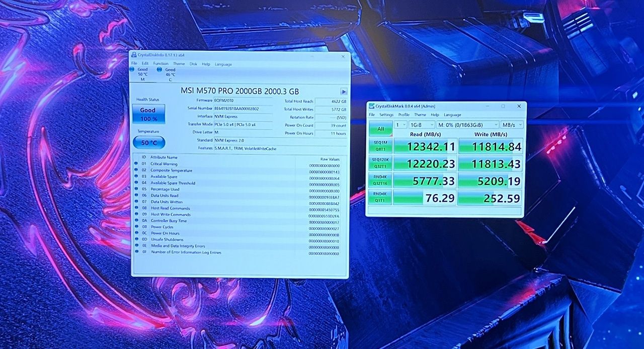Click the 50 °C temperature indicator
Viewport: 644px width, 349px height.
(x=148, y=143)
